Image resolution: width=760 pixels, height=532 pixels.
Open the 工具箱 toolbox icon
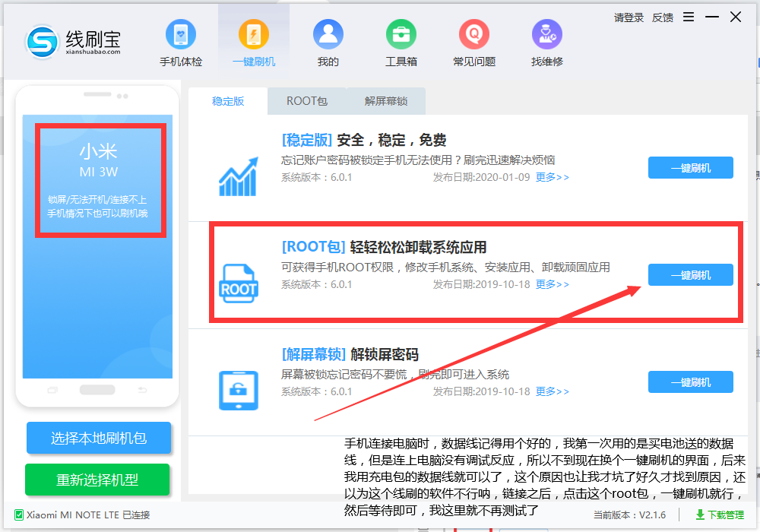tap(401, 34)
